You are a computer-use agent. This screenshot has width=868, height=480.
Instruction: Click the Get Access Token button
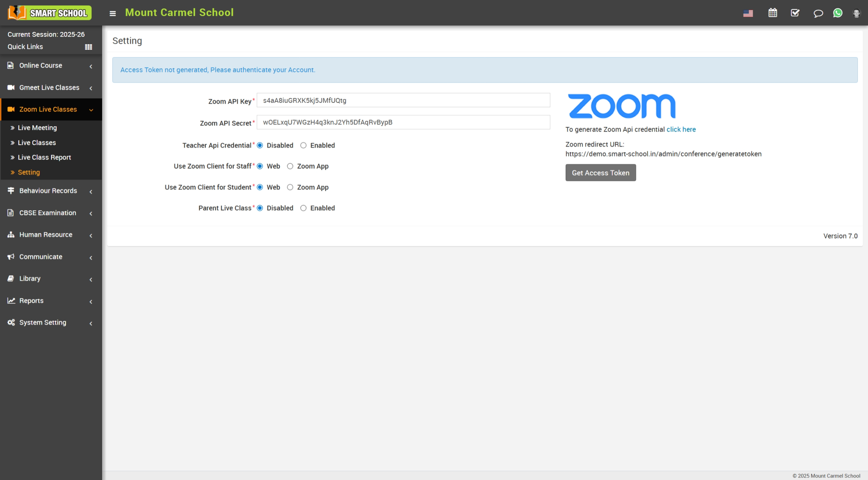pyautogui.click(x=601, y=172)
